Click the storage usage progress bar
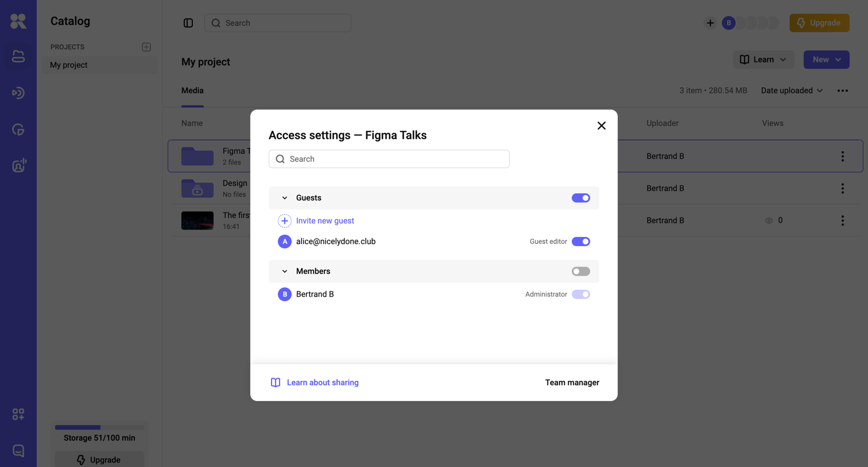The height and width of the screenshot is (467, 868). (99, 427)
